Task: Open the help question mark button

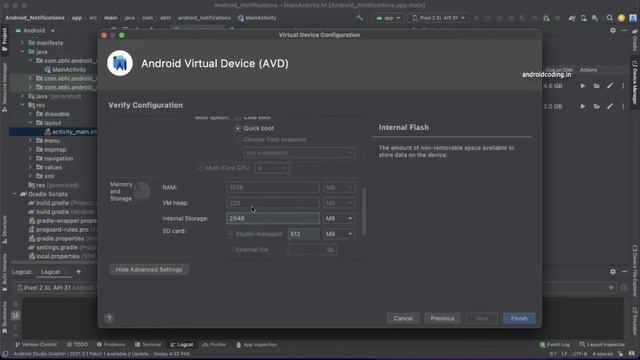Action: (109, 318)
